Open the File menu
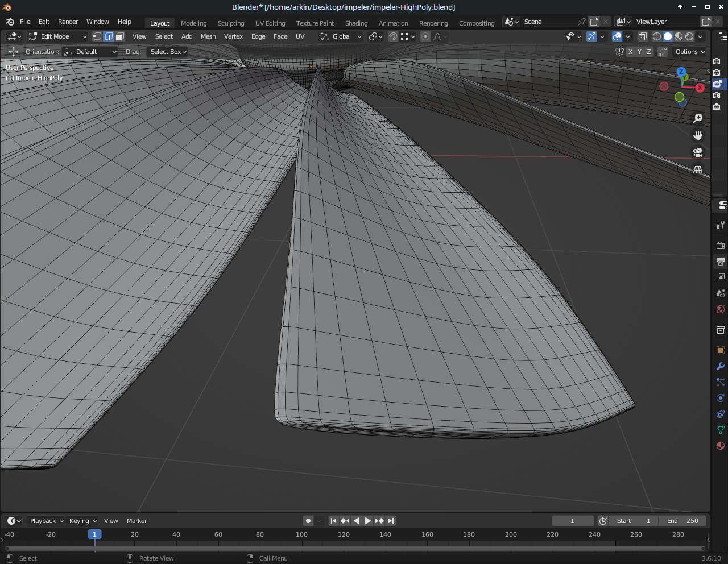 pyautogui.click(x=25, y=22)
